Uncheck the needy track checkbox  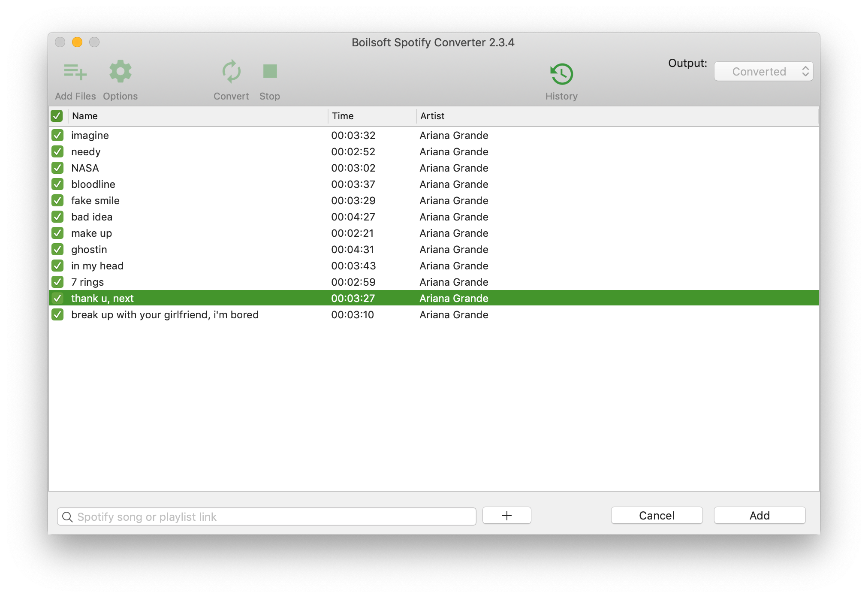pyautogui.click(x=57, y=151)
